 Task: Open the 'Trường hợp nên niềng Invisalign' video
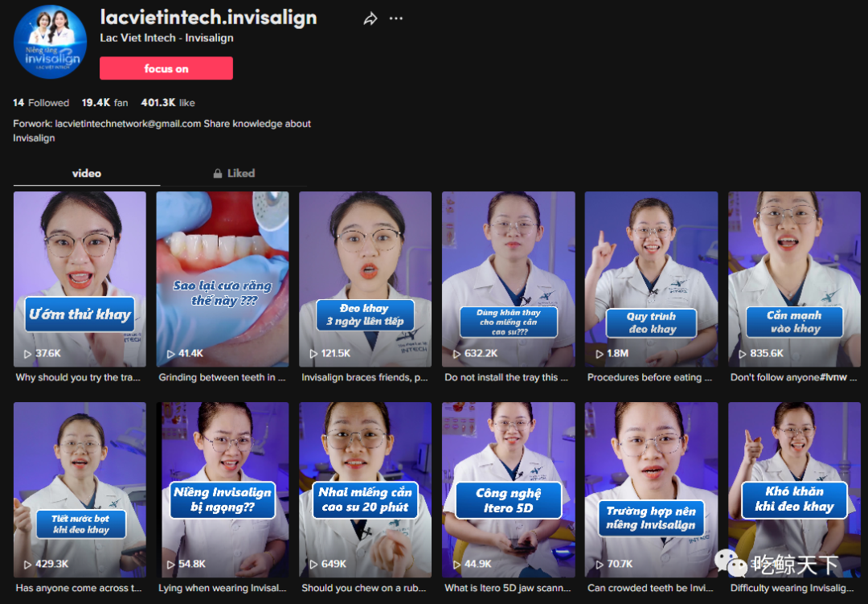coord(651,490)
